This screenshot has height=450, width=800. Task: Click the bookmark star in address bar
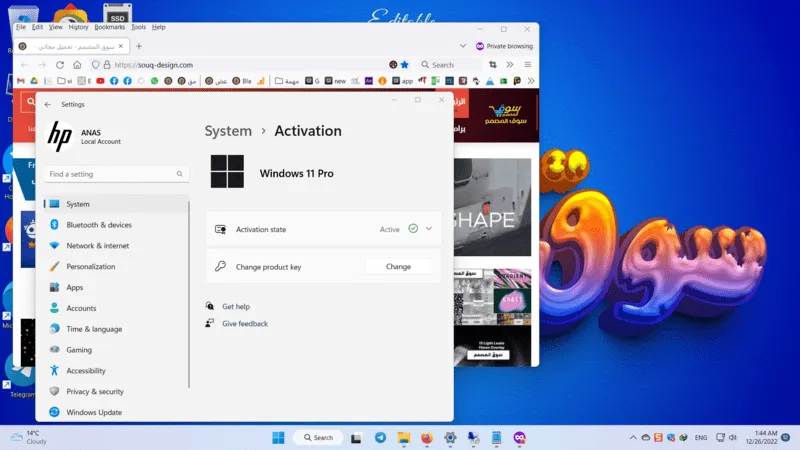pos(405,65)
